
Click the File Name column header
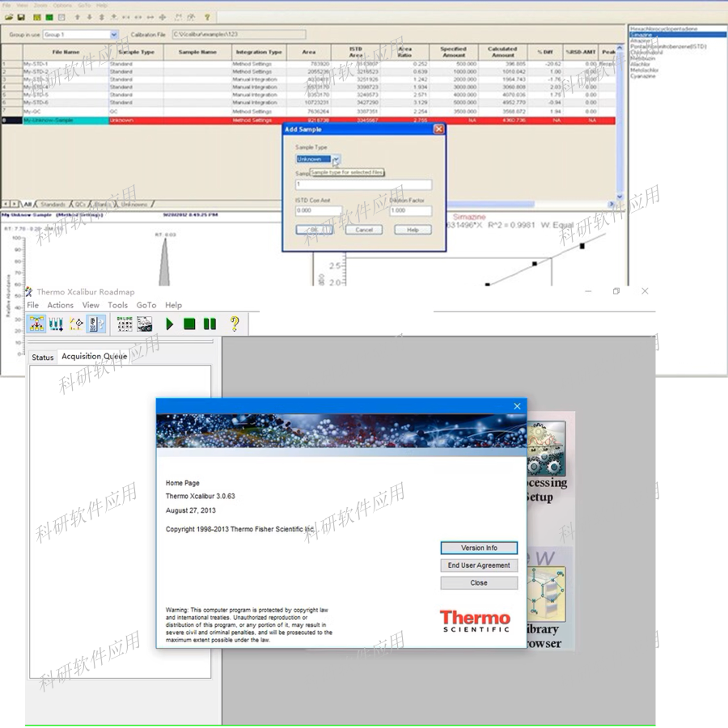click(x=66, y=52)
